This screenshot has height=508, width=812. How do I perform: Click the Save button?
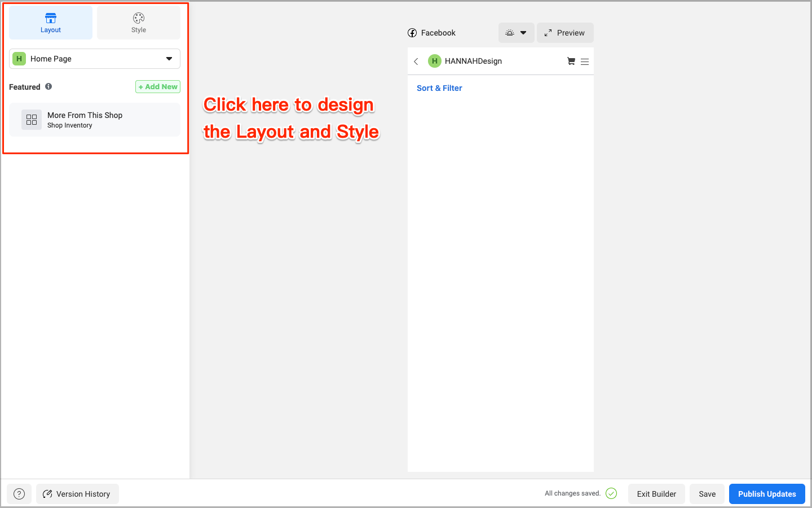pyautogui.click(x=707, y=494)
